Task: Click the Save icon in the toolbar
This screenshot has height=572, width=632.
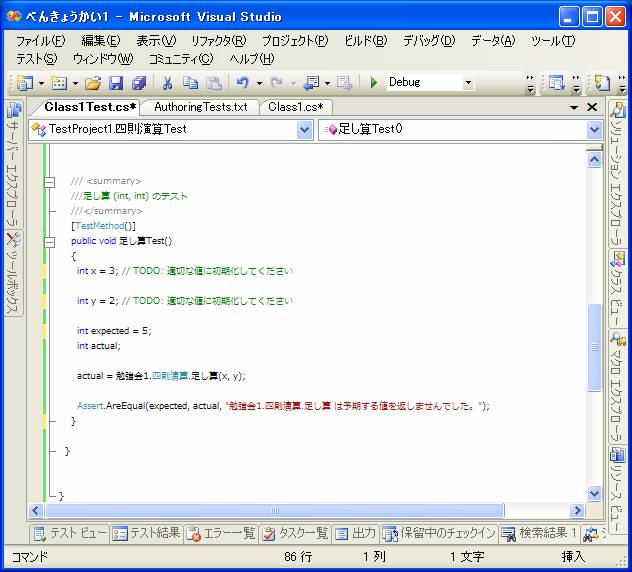Action: coord(116,83)
